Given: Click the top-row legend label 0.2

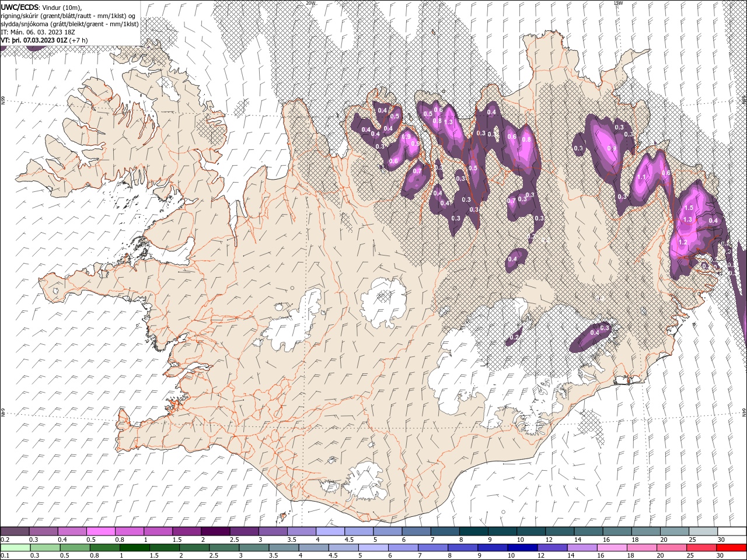Looking at the screenshot, I should click(x=4, y=540).
